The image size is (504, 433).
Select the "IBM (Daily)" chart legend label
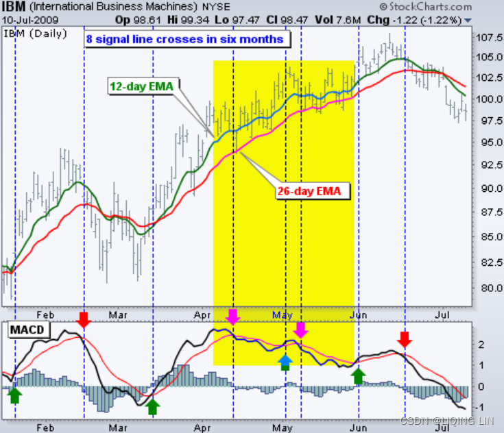(x=35, y=34)
